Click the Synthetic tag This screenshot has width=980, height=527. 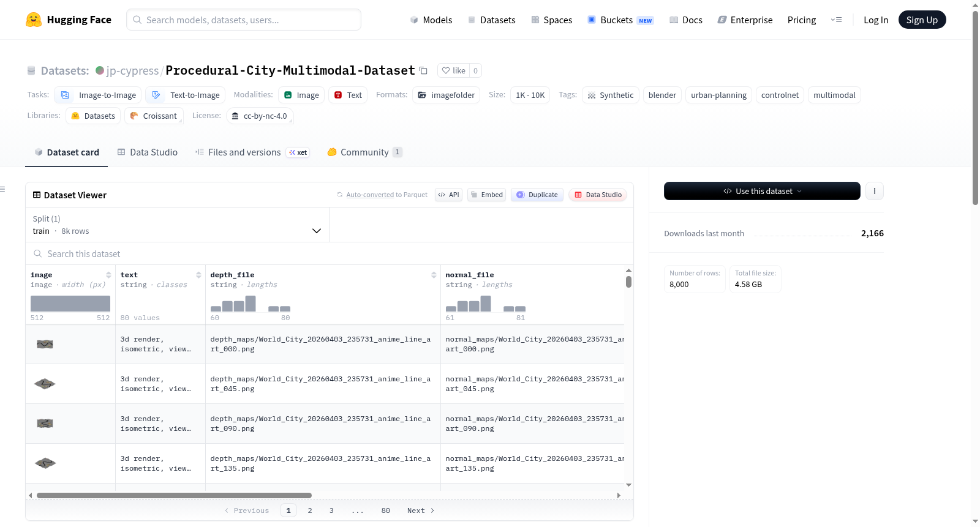click(611, 95)
